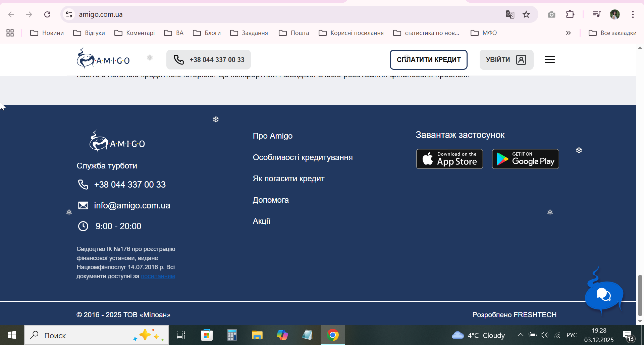The height and width of the screenshot is (345, 644).
Task: Open the статистика по нов... bookmarks folder
Action: click(426, 33)
